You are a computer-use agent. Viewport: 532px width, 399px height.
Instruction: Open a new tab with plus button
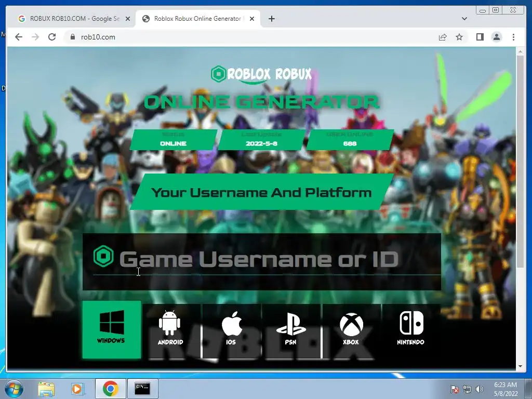click(x=271, y=19)
